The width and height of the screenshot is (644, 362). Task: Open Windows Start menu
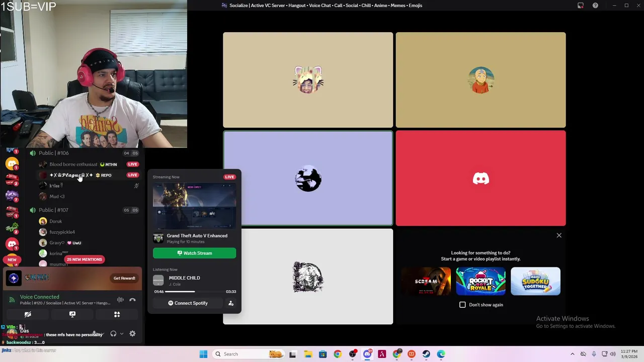point(203,354)
